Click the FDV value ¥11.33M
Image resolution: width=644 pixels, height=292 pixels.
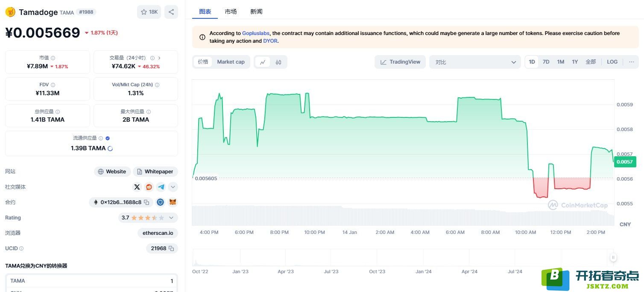tap(47, 93)
